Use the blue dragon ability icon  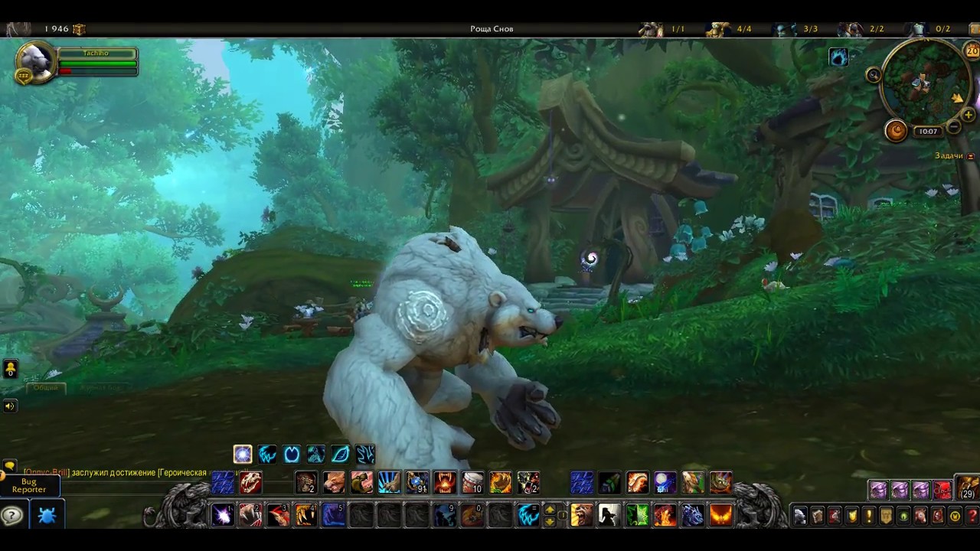692,514
